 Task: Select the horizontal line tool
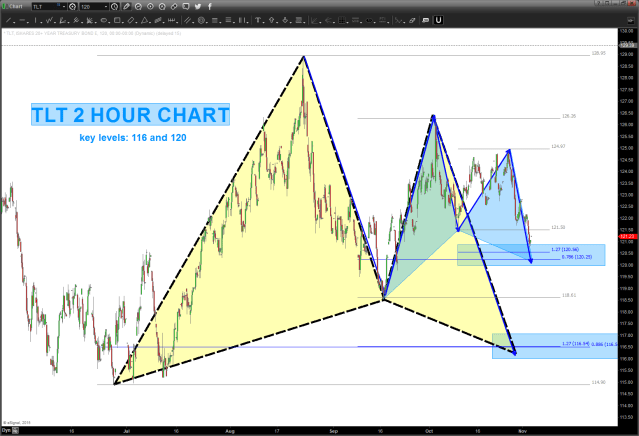tap(22, 20)
